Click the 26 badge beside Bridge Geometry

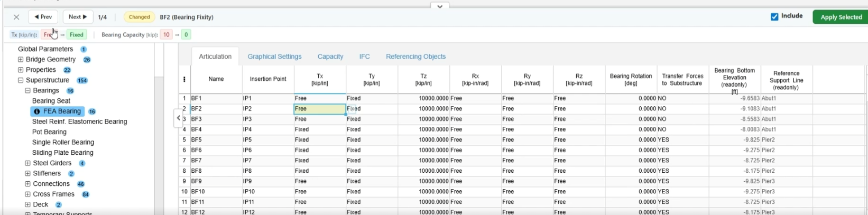(x=87, y=60)
